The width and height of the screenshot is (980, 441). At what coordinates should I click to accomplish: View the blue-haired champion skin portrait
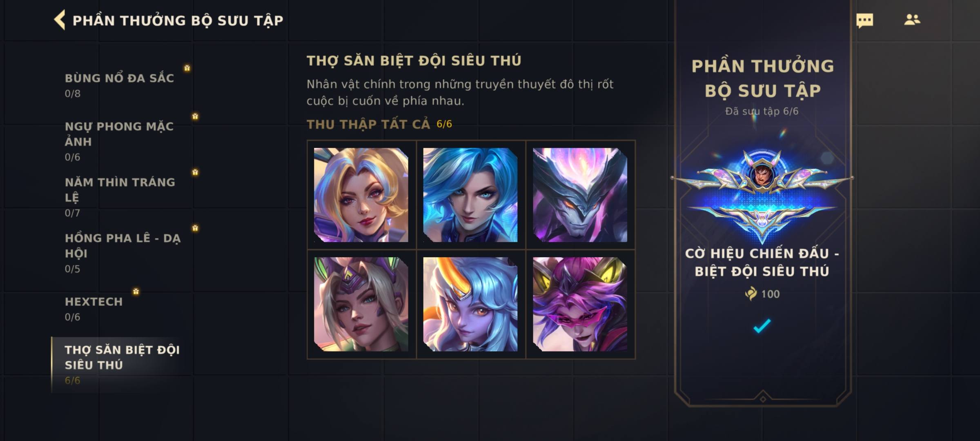[470, 195]
